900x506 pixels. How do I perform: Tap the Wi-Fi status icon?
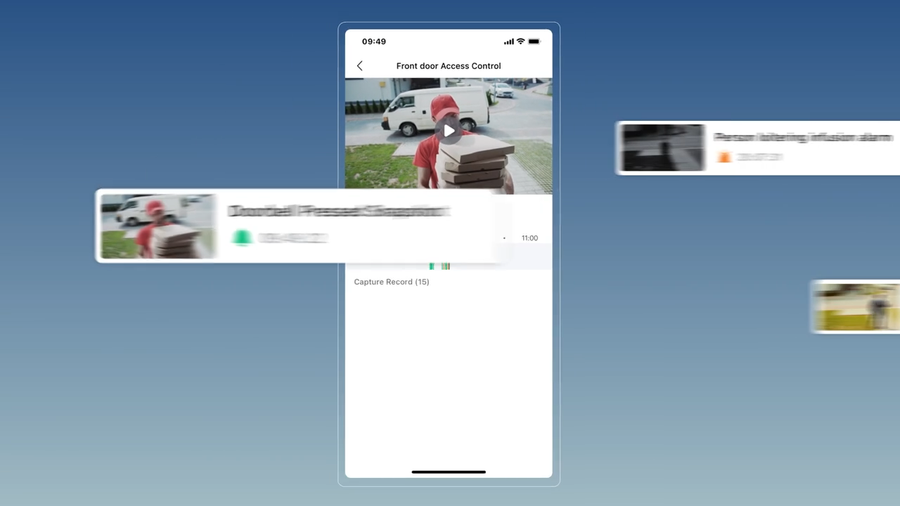521,41
